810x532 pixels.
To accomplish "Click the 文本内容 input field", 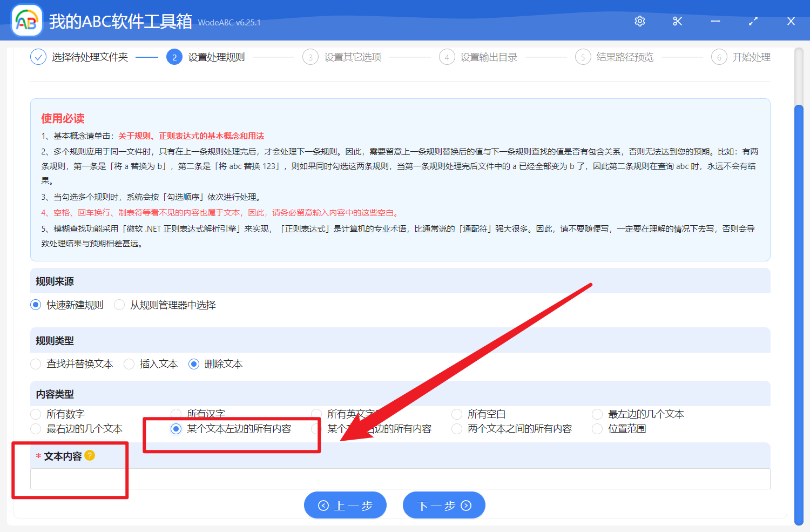I will point(400,479).
